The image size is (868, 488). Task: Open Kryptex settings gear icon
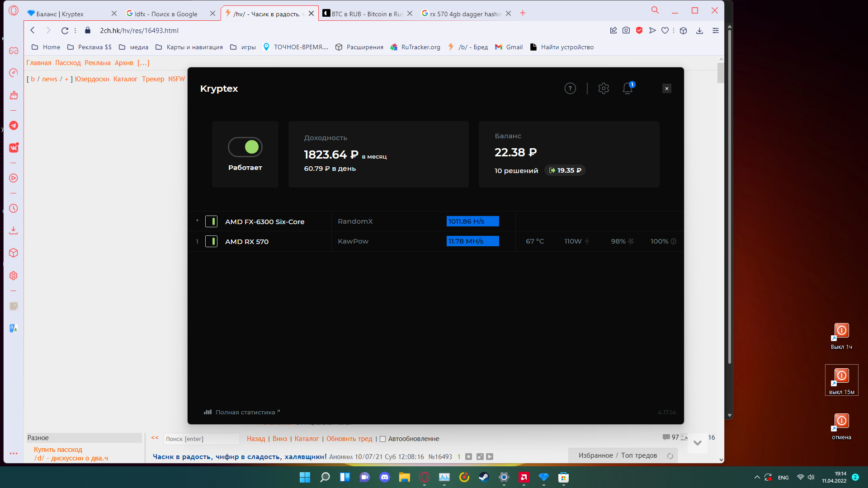pyautogui.click(x=604, y=88)
